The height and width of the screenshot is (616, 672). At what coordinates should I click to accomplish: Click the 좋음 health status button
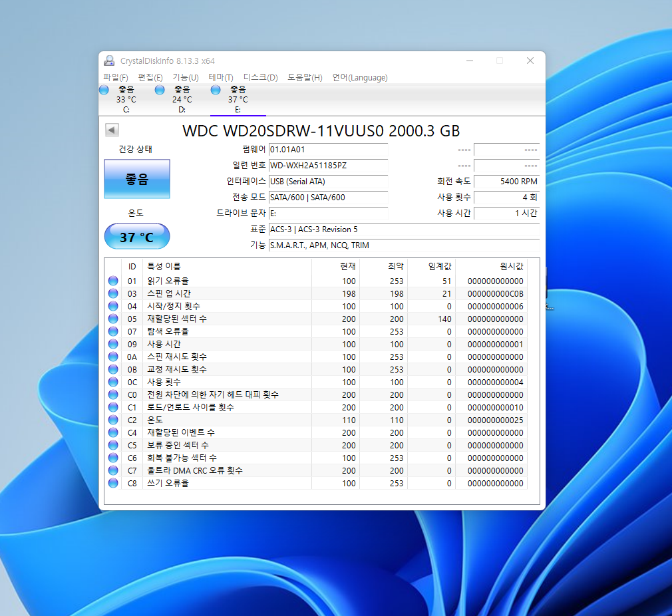click(136, 179)
